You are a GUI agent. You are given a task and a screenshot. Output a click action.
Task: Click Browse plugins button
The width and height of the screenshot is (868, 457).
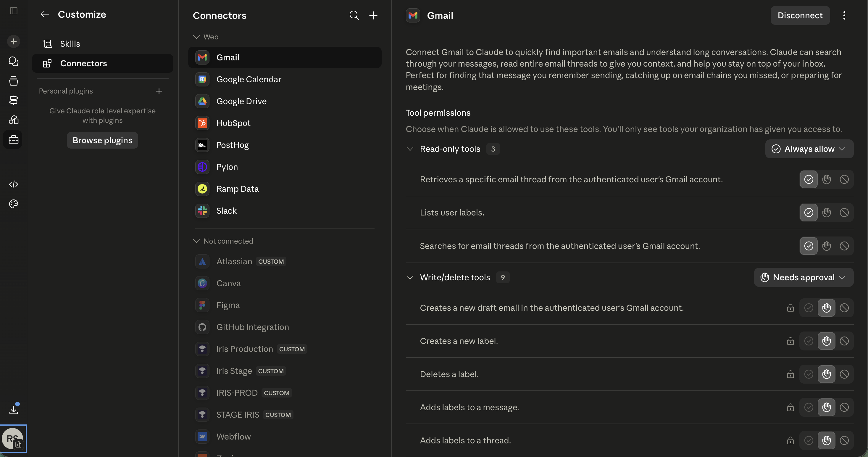tap(102, 141)
